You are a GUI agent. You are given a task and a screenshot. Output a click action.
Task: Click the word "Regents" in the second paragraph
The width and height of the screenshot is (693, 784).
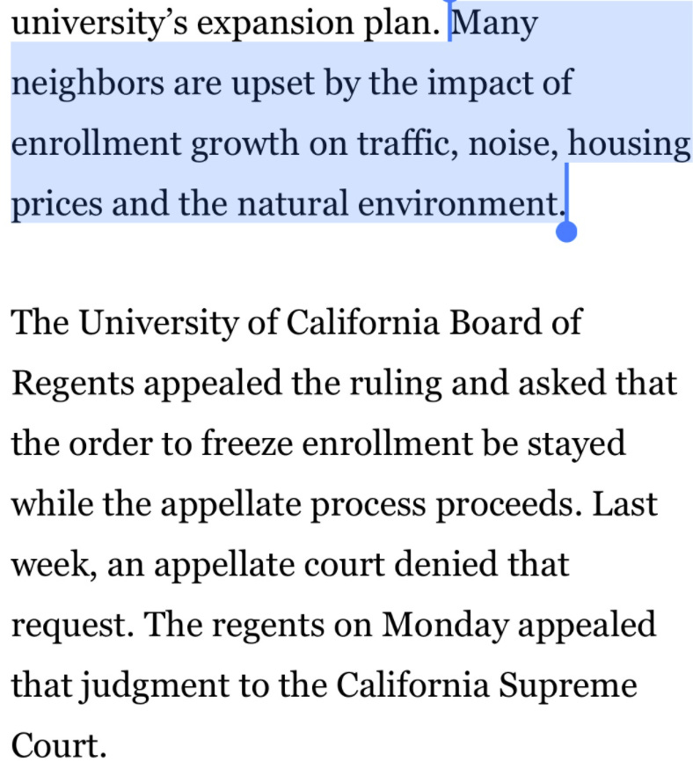[73, 385]
